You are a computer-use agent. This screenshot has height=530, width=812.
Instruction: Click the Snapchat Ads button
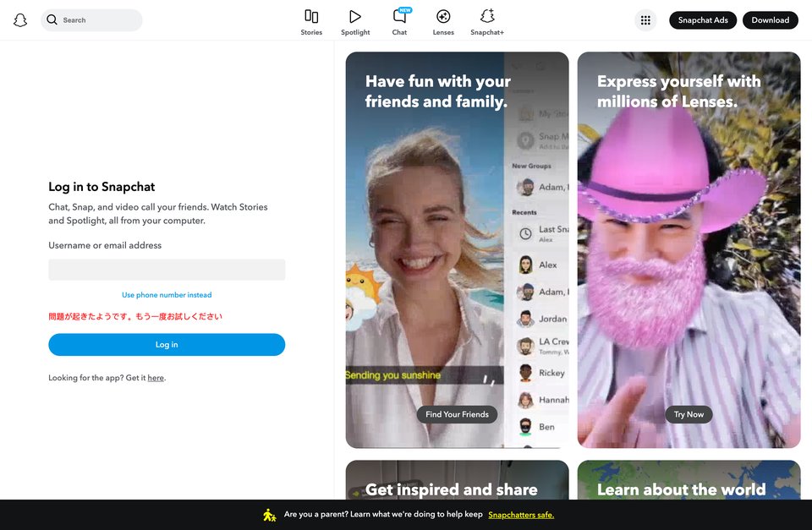703,20
